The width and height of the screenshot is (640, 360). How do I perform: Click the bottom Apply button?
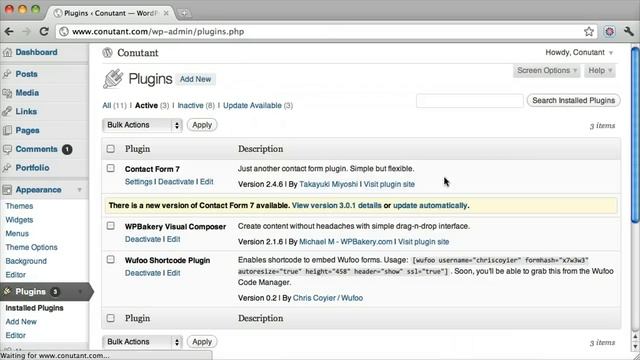(202, 342)
